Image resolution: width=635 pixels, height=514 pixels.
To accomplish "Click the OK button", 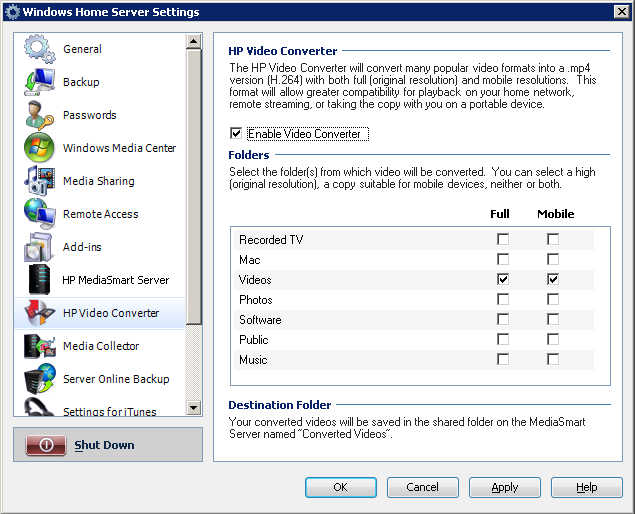I will pos(341,487).
